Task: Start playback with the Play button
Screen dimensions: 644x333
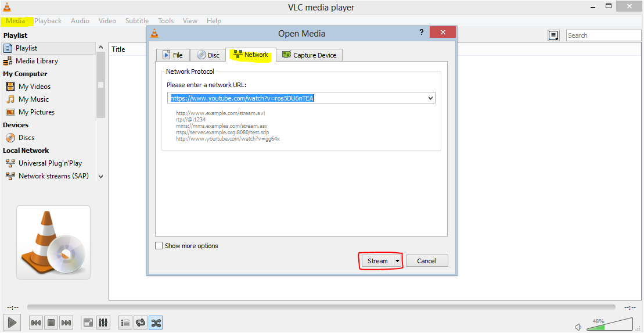Action: point(12,323)
